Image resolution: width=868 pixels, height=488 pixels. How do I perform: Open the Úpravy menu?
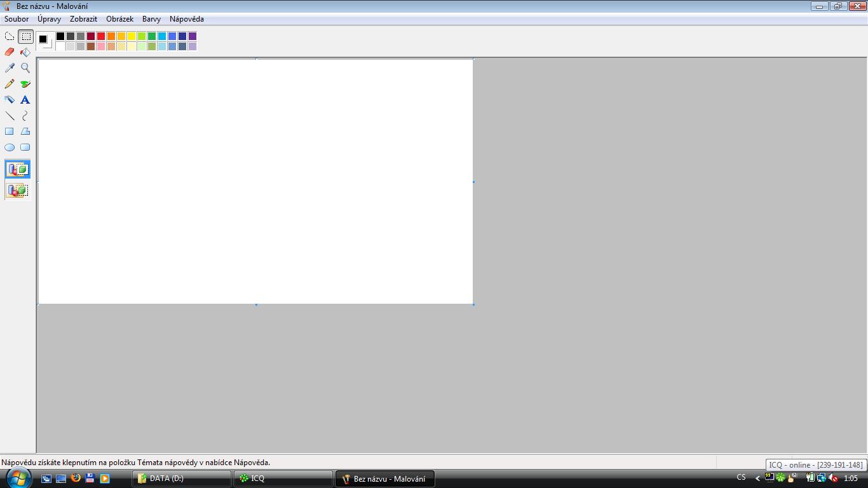coord(49,19)
